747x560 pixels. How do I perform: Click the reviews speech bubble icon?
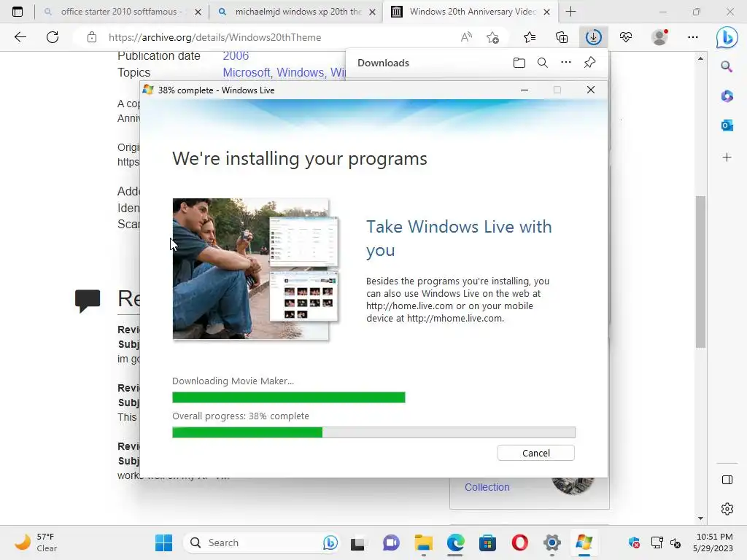(88, 300)
